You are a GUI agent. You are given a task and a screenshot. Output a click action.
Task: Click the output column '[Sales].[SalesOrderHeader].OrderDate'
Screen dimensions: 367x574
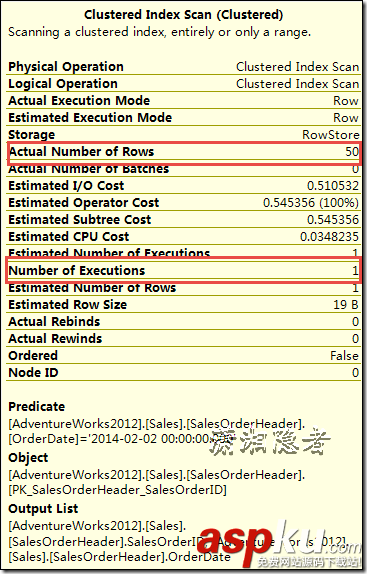(119, 557)
